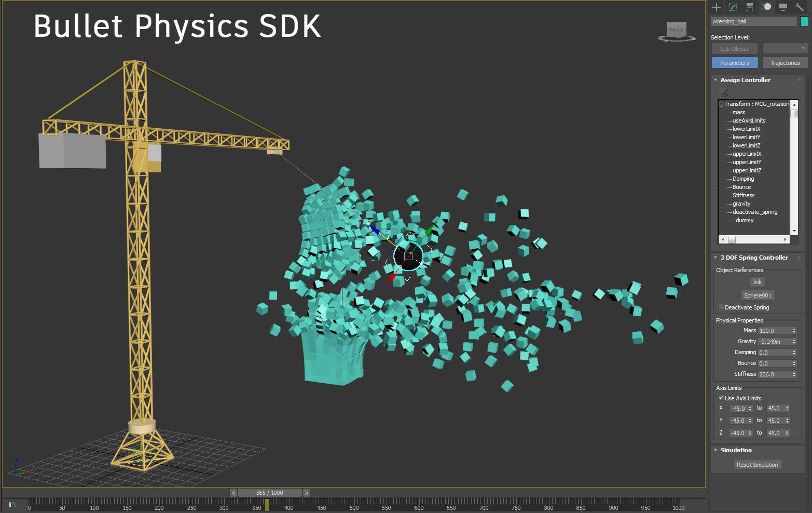Image resolution: width=812 pixels, height=513 pixels.
Task: Select the lowerLimitX track
Action: pos(746,129)
